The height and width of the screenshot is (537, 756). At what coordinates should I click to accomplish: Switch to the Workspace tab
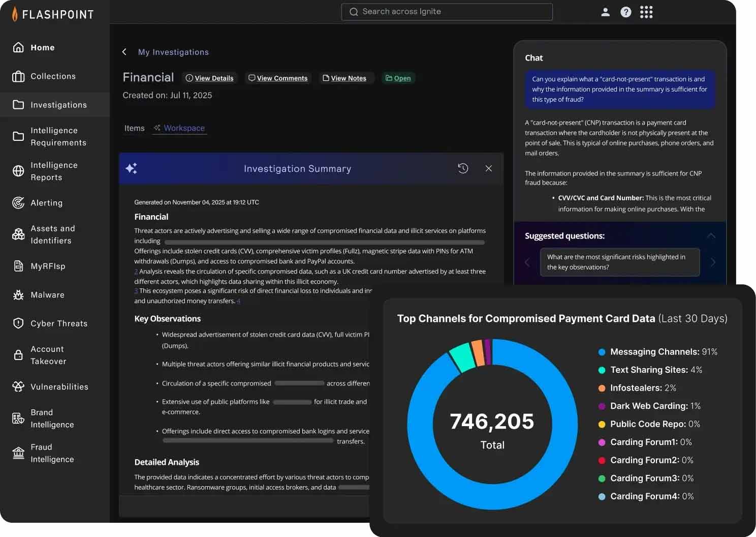[179, 128]
